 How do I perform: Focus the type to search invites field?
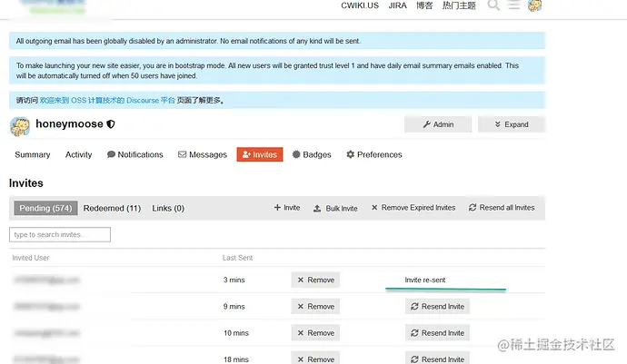(x=60, y=234)
